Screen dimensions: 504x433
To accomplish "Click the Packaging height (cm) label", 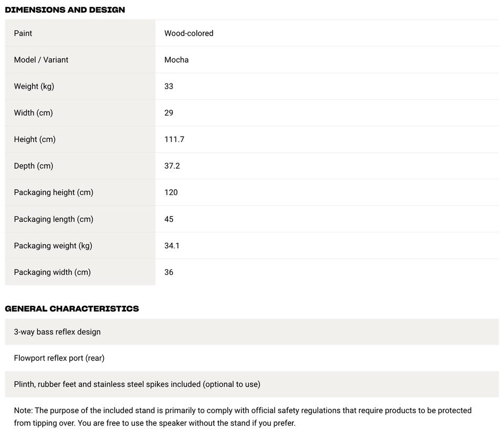I will click(54, 192).
